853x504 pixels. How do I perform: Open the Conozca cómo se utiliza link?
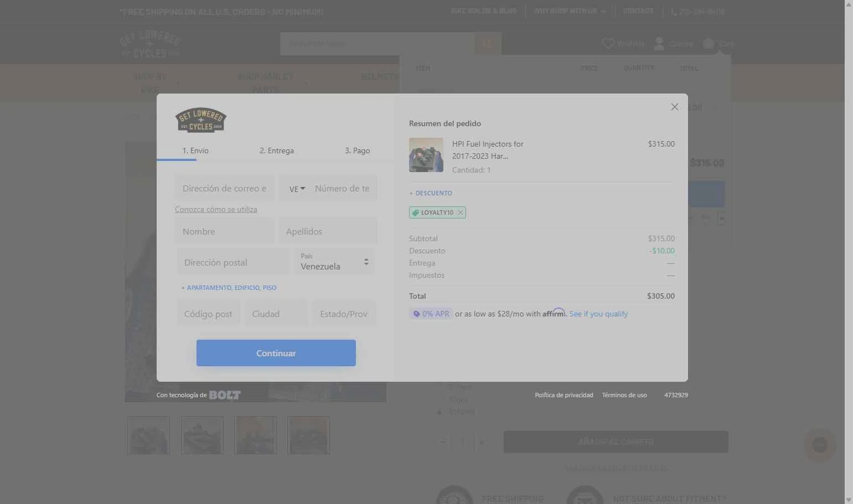[216, 209]
